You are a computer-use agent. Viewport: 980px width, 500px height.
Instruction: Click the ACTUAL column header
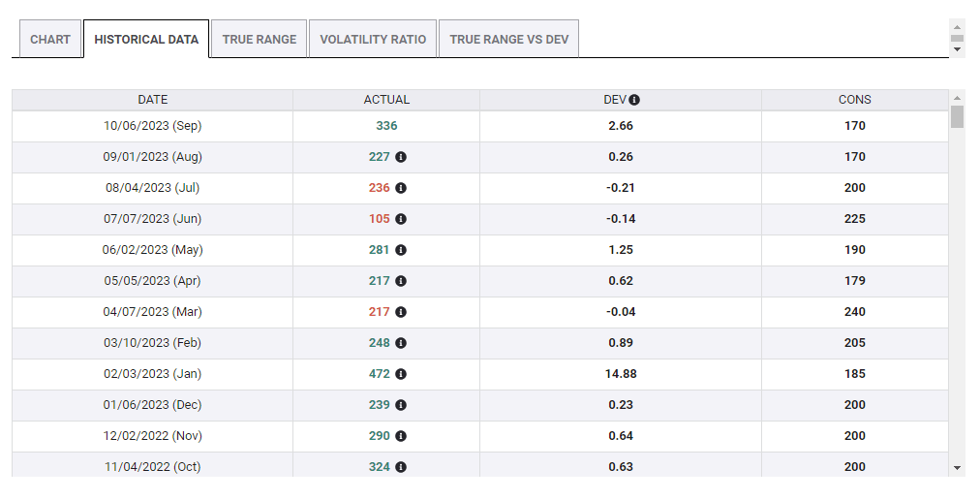coord(386,100)
